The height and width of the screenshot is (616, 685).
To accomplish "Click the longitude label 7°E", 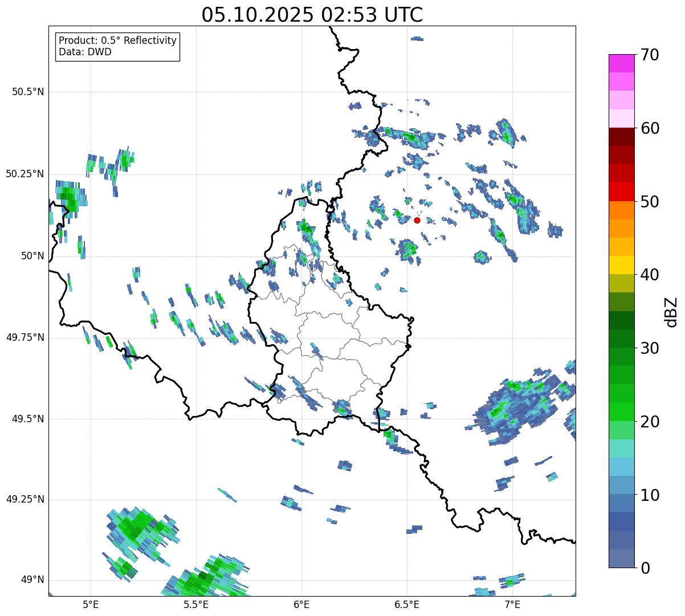I will pyautogui.click(x=512, y=605).
